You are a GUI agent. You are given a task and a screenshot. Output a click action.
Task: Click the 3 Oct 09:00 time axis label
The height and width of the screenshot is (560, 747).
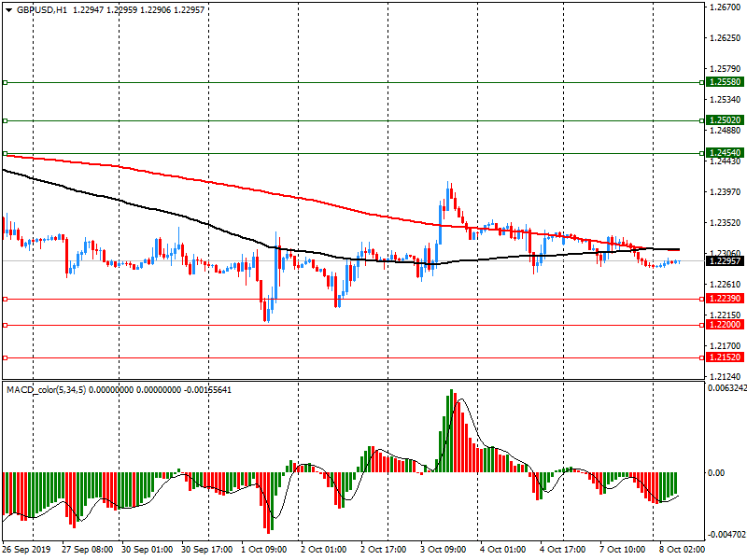point(442,550)
